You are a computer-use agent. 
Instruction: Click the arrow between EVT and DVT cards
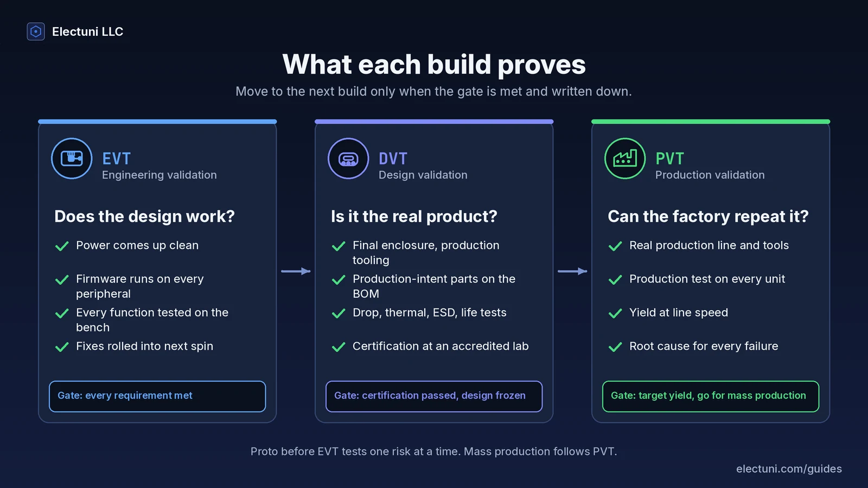coord(296,271)
